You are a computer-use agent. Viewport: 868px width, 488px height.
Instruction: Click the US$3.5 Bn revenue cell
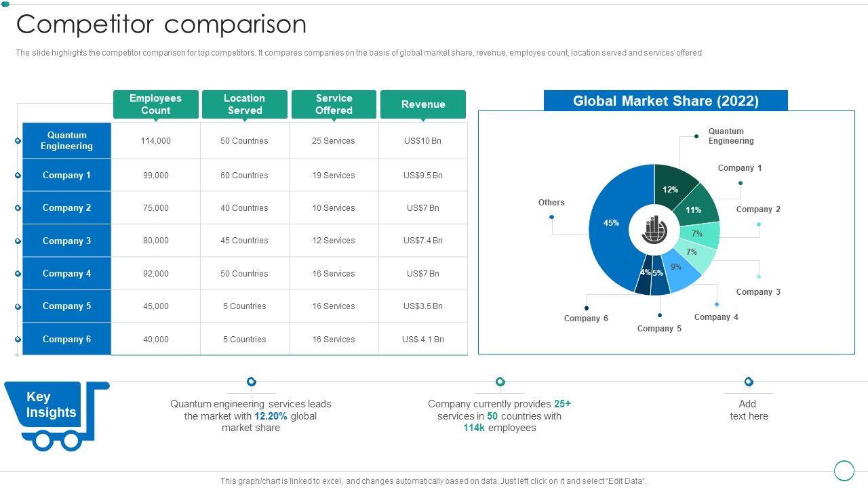[x=423, y=306]
